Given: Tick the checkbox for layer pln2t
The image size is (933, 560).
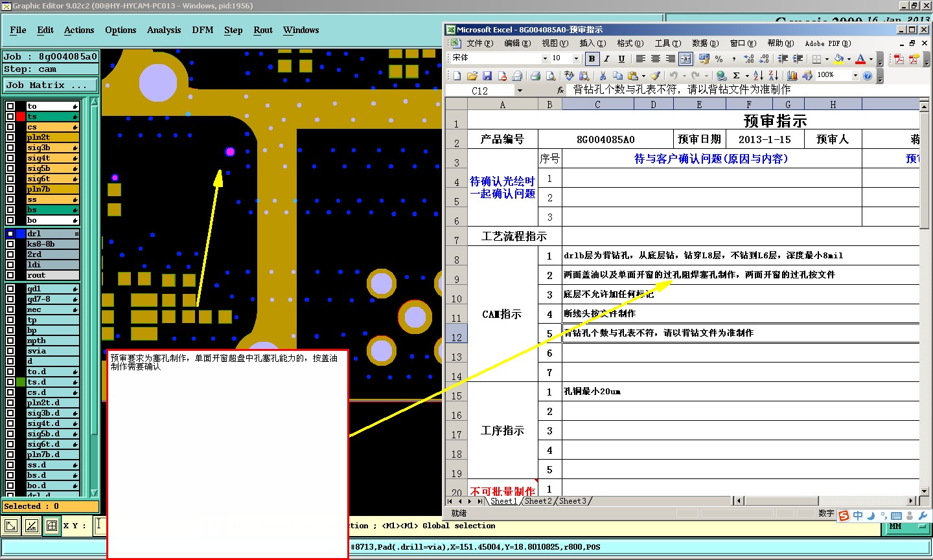Looking at the screenshot, I should pyautogui.click(x=10, y=137).
